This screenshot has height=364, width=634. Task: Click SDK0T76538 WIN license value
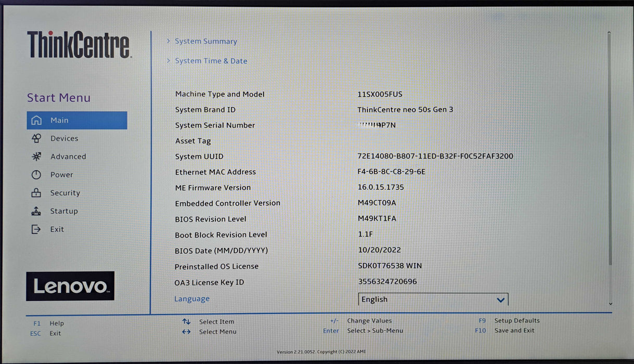pyautogui.click(x=390, y=266)
